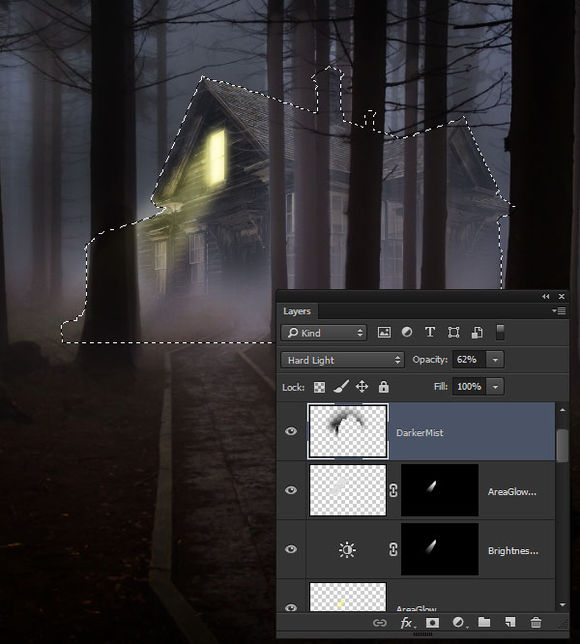Screen dimensions: 580x644
Task: Add layer style fx button
Action: [407, 623]
